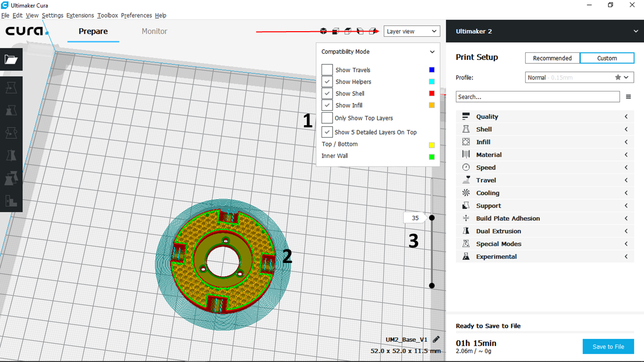The height and width of the screenshot is (362, 644).
Task: Switch camera to 3D perspective view icon
Action: pyautogui.click(x=324, y=31)
